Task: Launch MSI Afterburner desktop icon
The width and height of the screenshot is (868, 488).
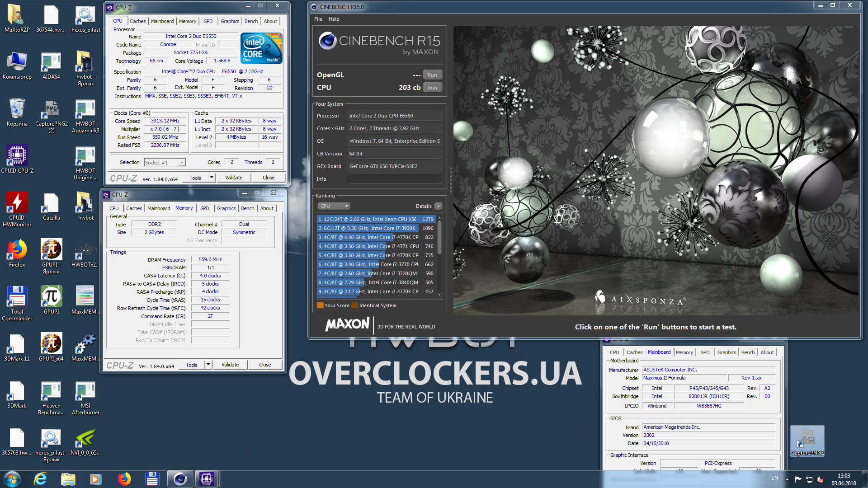Action: pos(85,398)
